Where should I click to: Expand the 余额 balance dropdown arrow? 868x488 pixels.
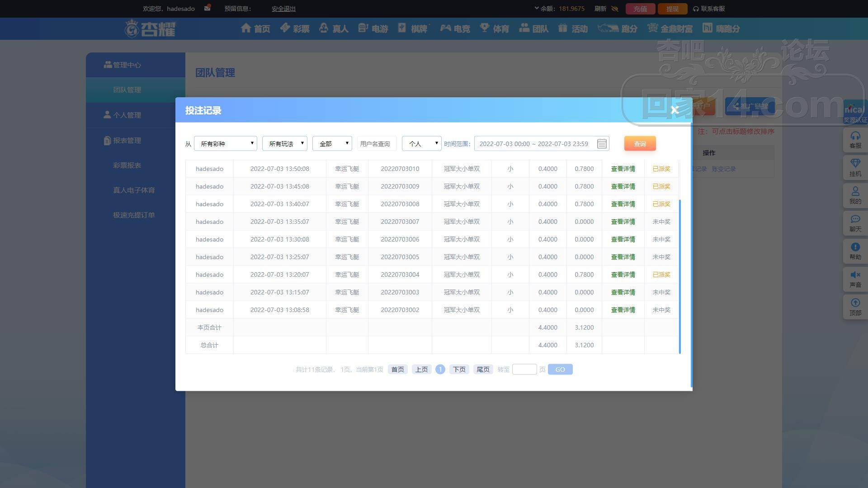click(537, 8)
